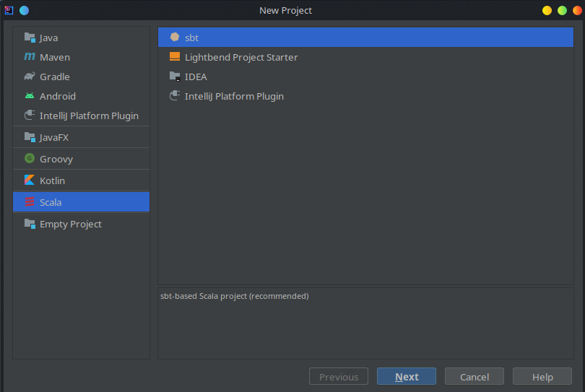Click the Cancel button

pyautogui.click(x=474, y=376)
